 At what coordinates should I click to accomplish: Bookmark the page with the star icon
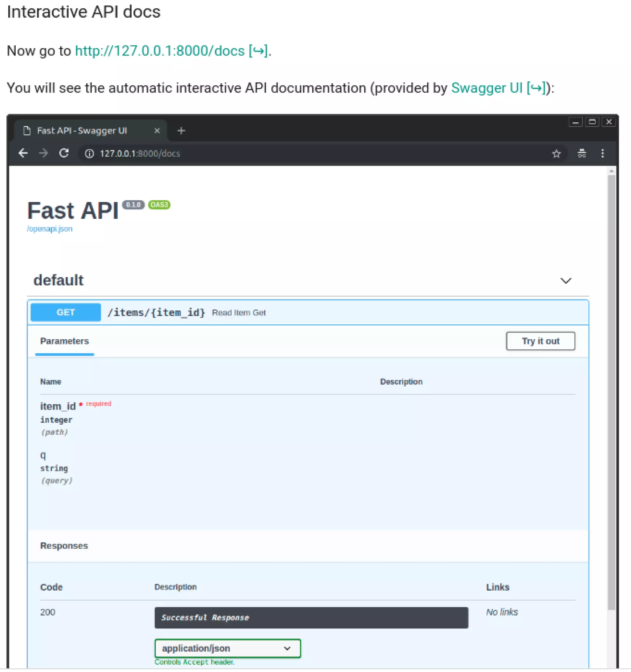click(x=556, y=154)
